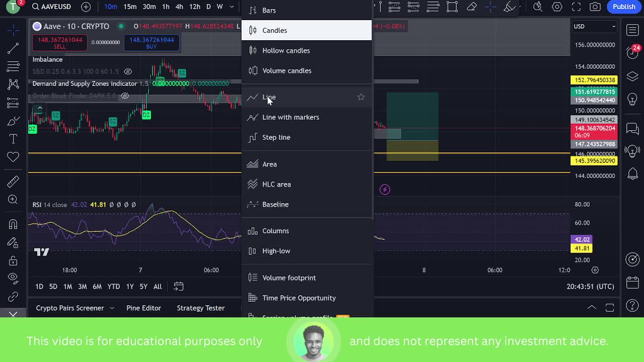Click the BUY price button
644x362 pixels.
151,43
